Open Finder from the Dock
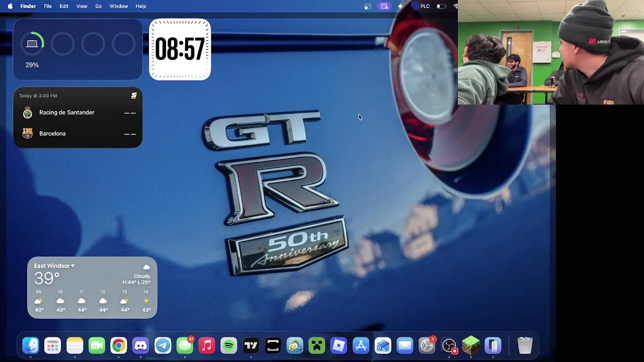This screenshot has height=362, width=644. [31, 345]
